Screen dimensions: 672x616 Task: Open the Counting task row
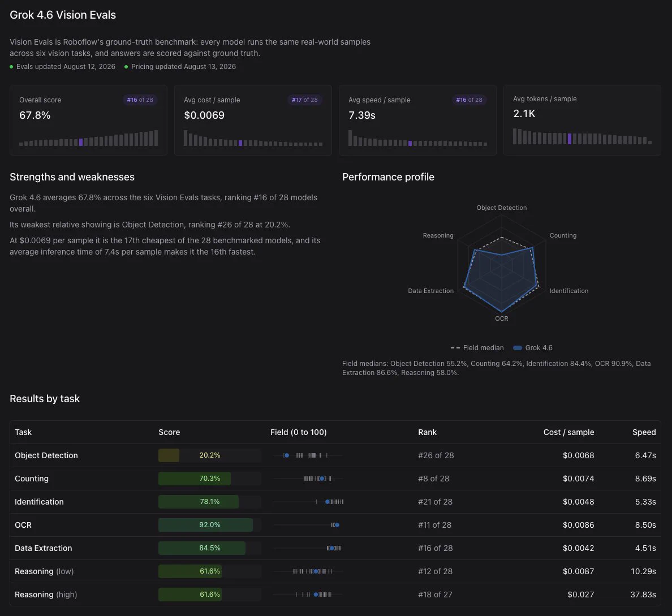pyautogui.click(x=335, y=479)
